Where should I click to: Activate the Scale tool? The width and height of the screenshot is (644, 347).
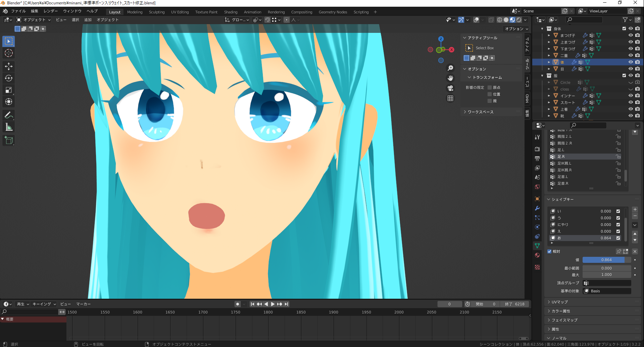coord(9,90)
